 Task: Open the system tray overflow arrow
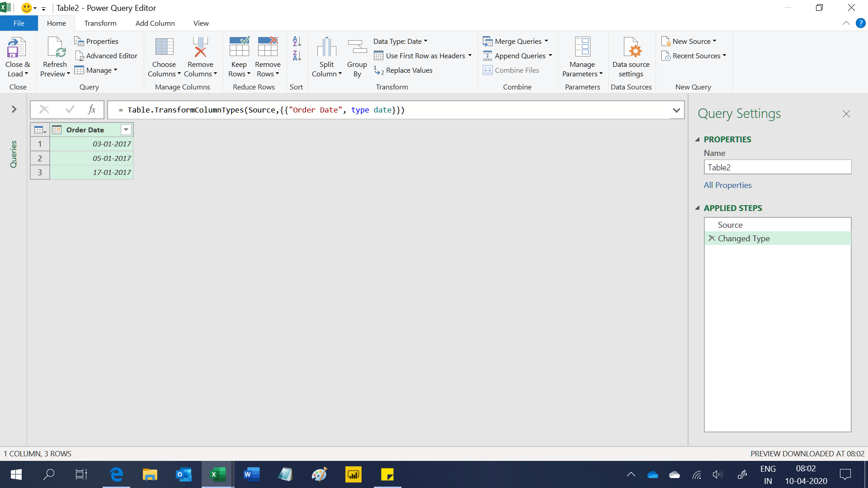(631, 474)
